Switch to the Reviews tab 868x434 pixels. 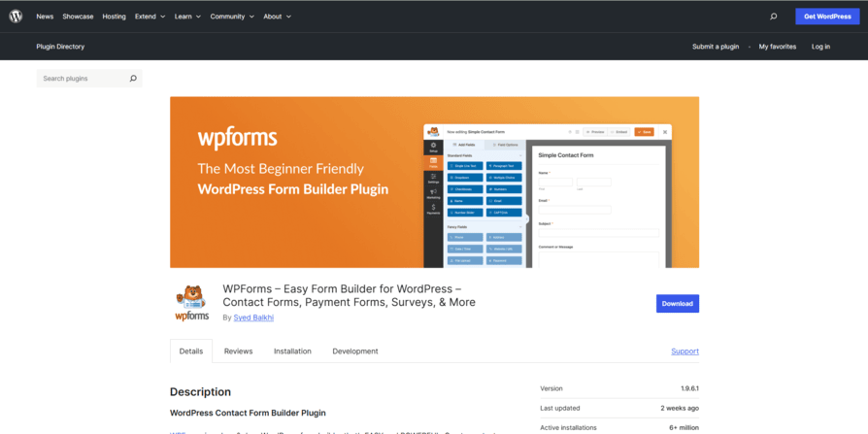pos(238,351)
